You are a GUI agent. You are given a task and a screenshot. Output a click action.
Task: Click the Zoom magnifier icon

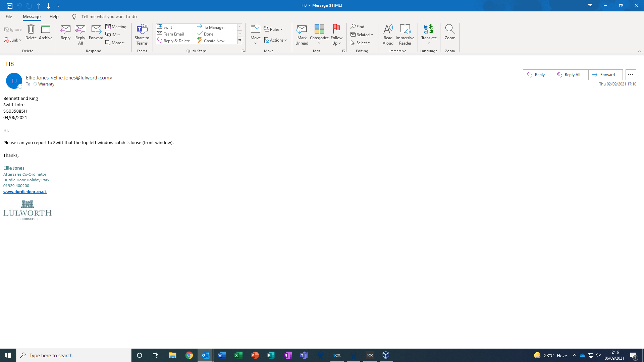coord(450,29)
